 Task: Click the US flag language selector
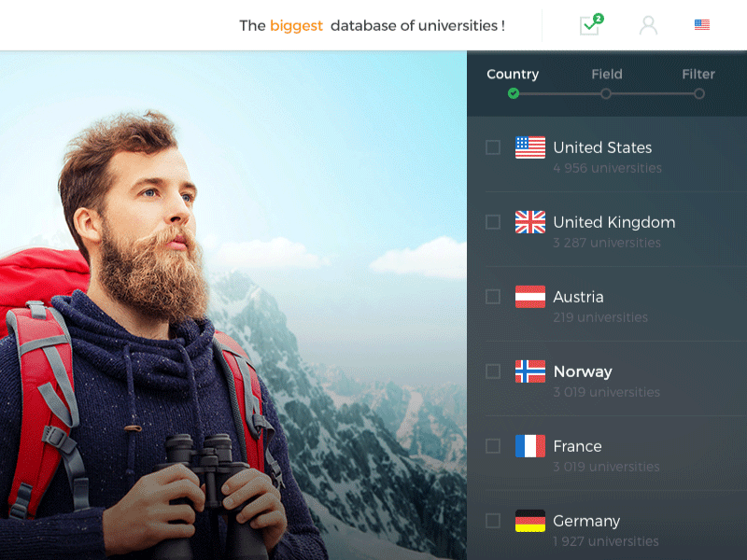702,25
